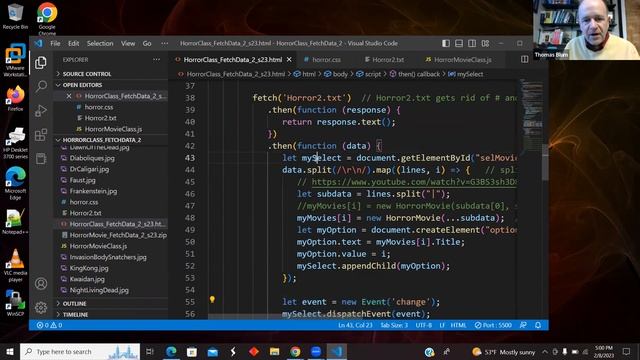Open the Edit menu

[x=73, y=43]
